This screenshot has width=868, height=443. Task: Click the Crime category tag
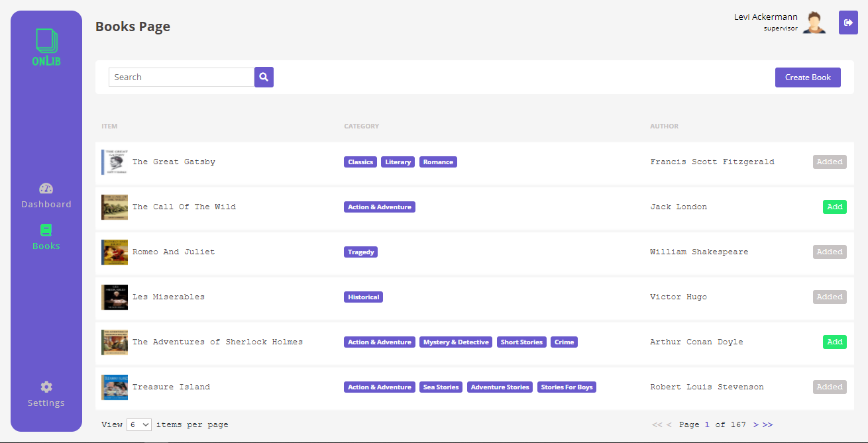[x=565, y=342]
